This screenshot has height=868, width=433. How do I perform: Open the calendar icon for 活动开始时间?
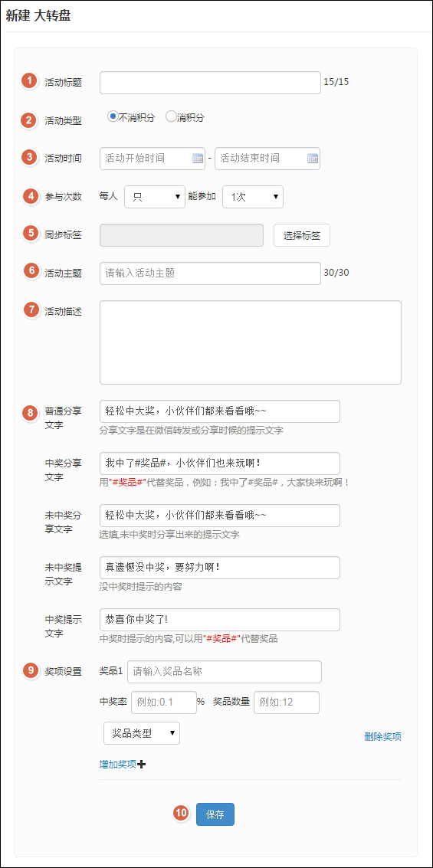(x=198, y=159)
